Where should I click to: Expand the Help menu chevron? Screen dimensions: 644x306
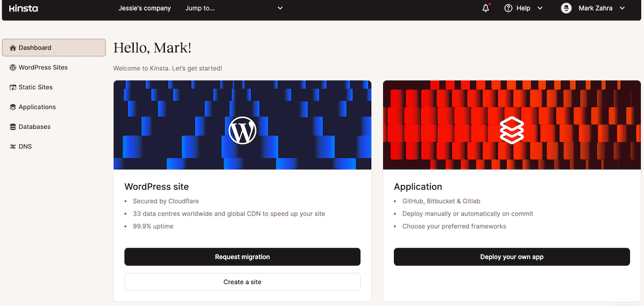tap(540, 8)
